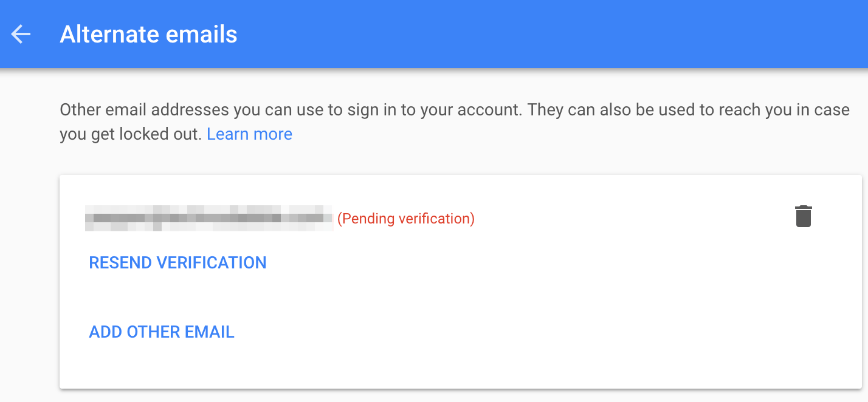Go back from Alternate emails screen
The image size is (868, 402).
click(21, 34)
